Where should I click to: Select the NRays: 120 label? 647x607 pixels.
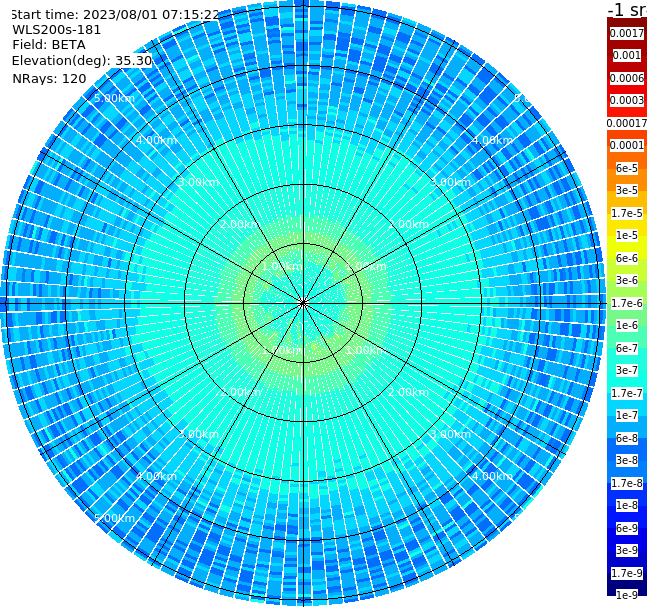coord(49,78)
